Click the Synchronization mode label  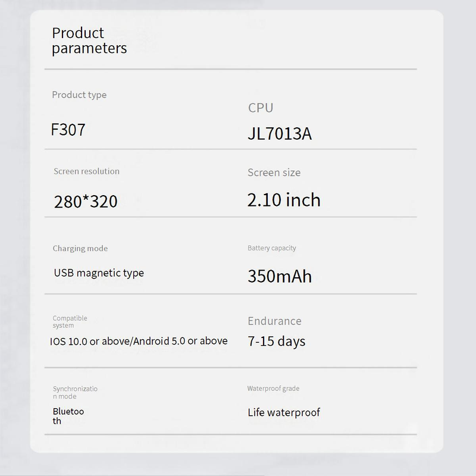click(75, 393)
